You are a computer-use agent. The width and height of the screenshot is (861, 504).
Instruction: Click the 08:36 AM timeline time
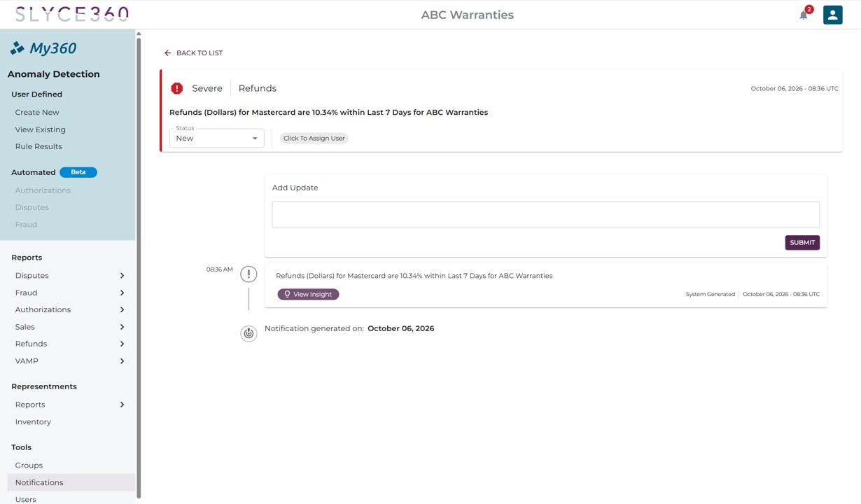tap(219, 269)
